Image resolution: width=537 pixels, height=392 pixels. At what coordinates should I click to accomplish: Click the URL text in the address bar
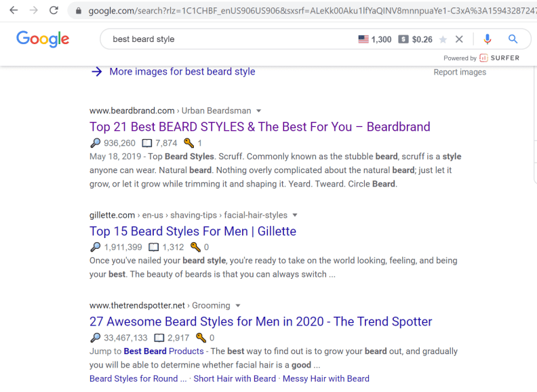tap(312, 11)
